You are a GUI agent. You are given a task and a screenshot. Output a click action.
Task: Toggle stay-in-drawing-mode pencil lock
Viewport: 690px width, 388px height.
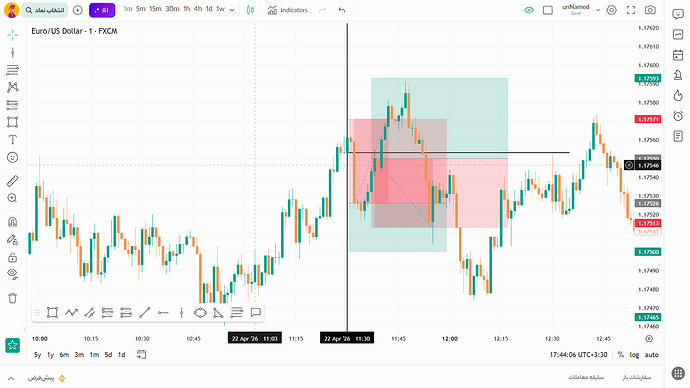(12, 239)
